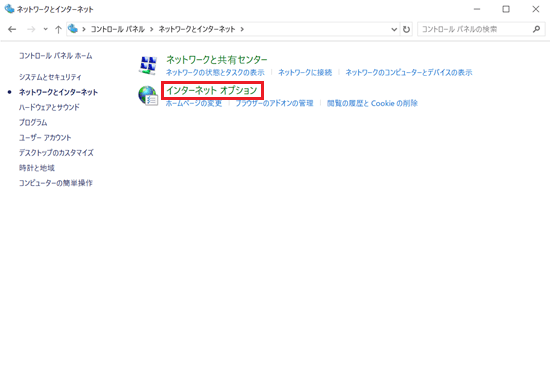Open ネットワークの状態とタスクの表示 link

pos(215,72)
